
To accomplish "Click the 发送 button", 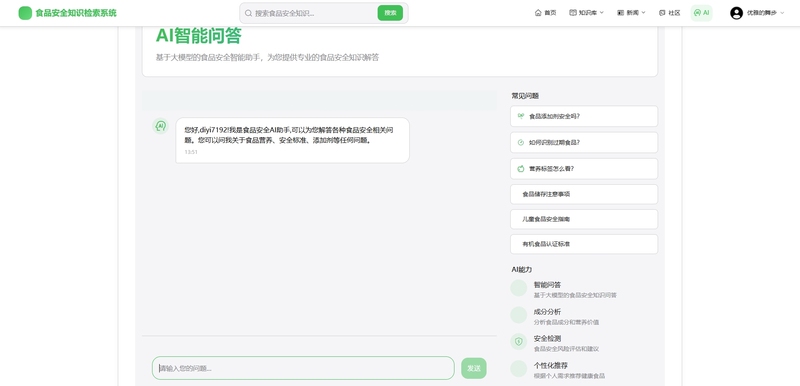I will pos(474,368).
